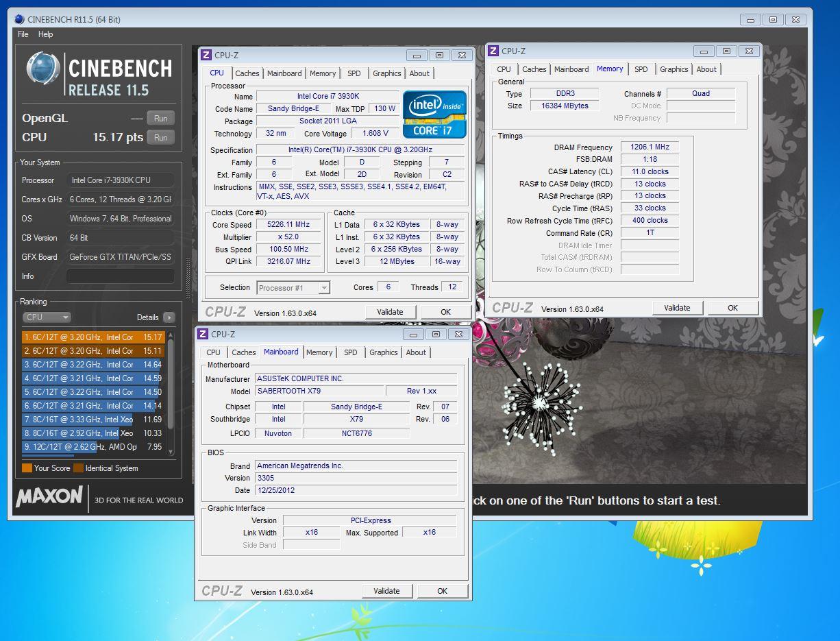The height and width of the screenshot is (641, 840).
Task: Select ranking entry 1 with 15.17 score
Action: (x=92, y=337)
